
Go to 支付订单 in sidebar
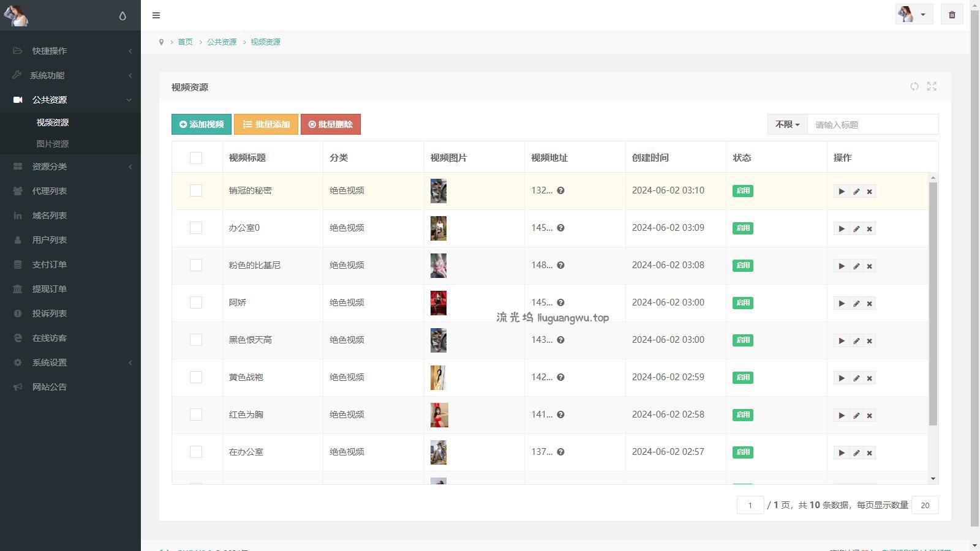coord(50,264)
